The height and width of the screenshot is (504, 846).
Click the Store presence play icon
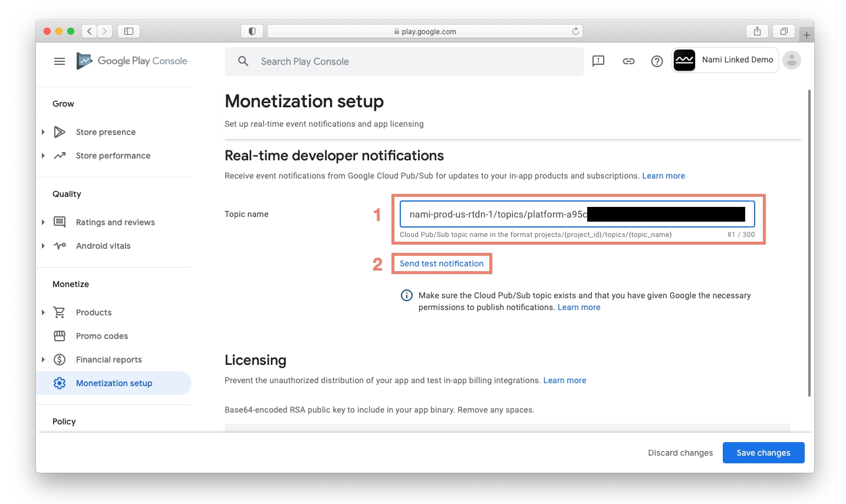[60, 132]
